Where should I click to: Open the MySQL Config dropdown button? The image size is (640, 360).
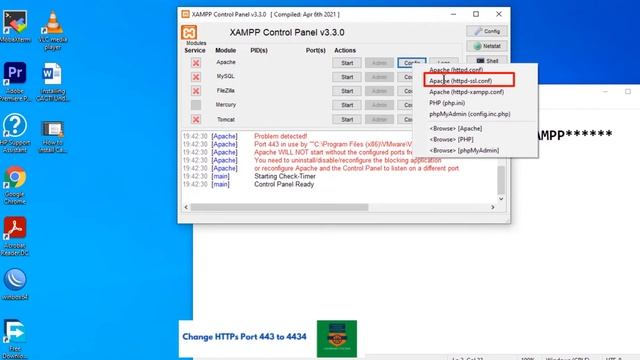(405, 77)
